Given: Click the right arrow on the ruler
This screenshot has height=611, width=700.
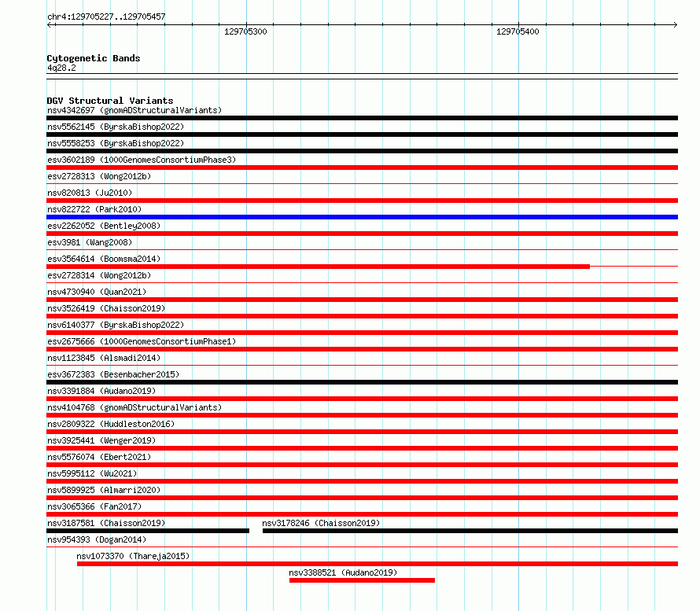Looking at the screenshot, I should point(675,24).
